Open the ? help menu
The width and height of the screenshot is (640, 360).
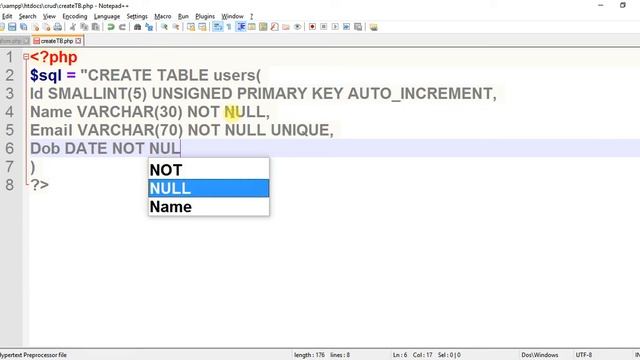tap(251, 16)
